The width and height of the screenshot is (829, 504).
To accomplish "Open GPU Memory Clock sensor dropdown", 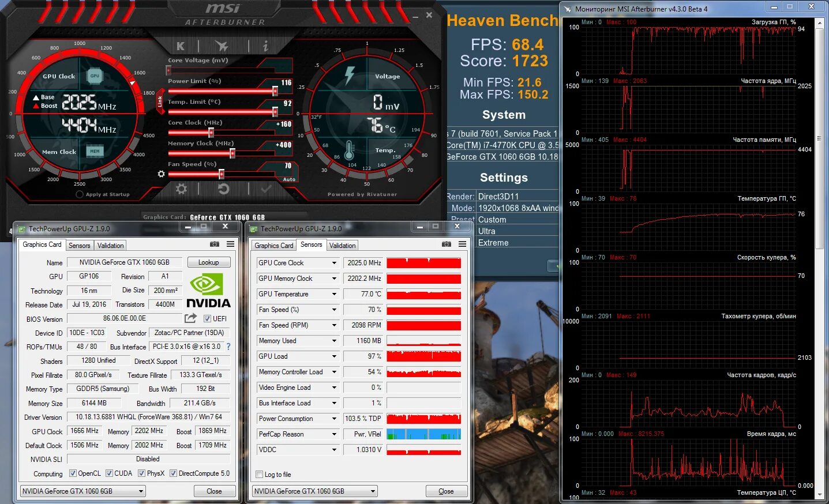I will (334, 279).
